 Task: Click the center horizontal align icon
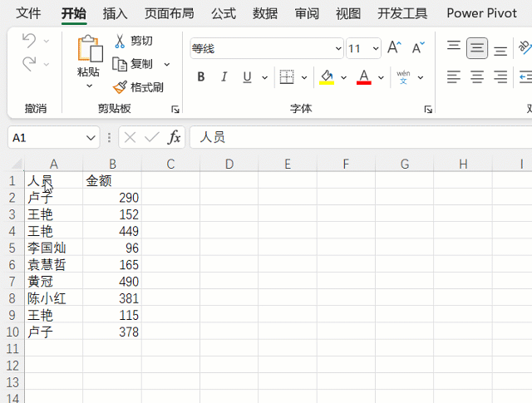click(477, 77)
